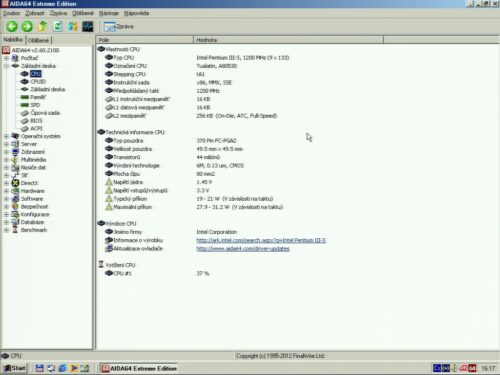Screen dimensions: 500x375
Task: Click the Síť network icon
Action: [x=15, y=175]
